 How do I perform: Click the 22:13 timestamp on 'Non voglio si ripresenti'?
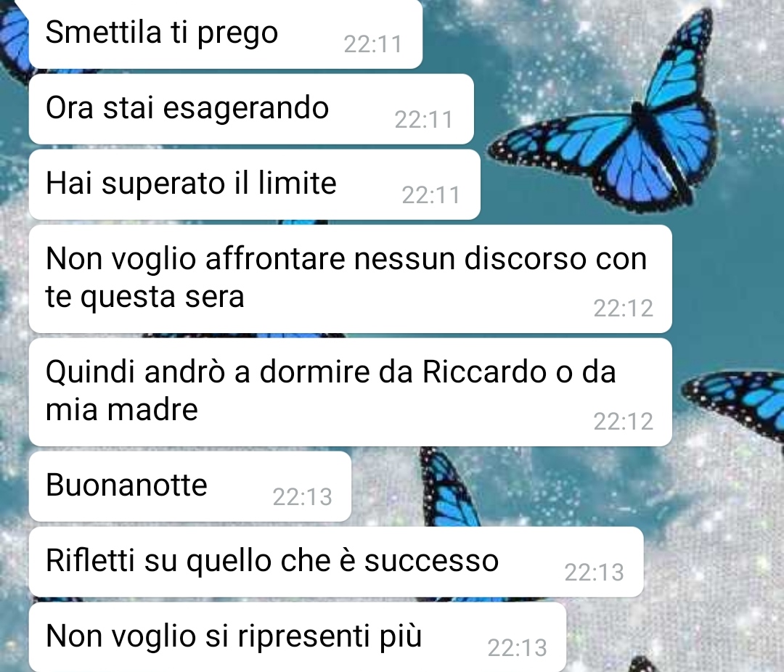click(517, 649)
